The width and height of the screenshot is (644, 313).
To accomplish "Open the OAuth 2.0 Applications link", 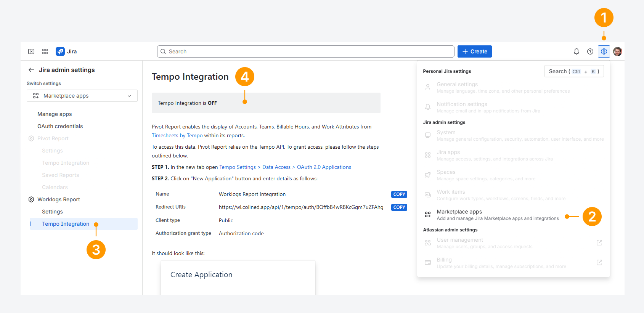I will coord(324,167).
